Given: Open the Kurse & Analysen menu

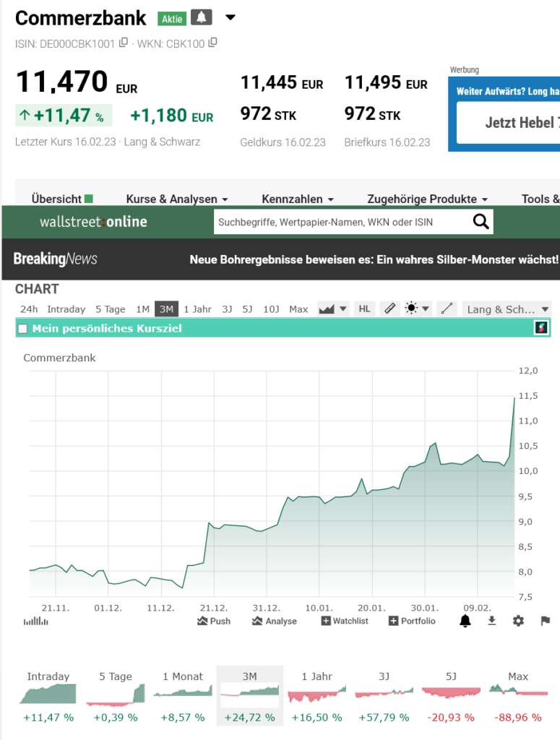Looking at the screenshot, I should (x=176, y=199).
